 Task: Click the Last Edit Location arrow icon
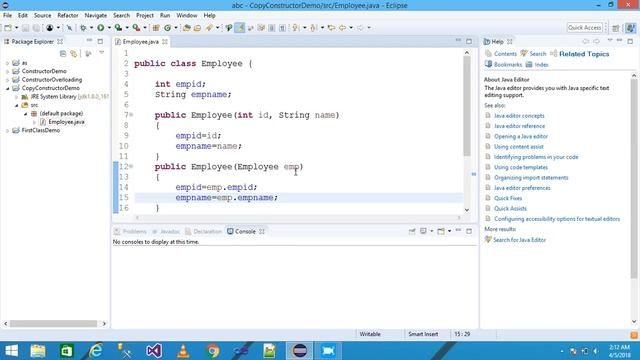pyautogui.click(x=331, y=28)
